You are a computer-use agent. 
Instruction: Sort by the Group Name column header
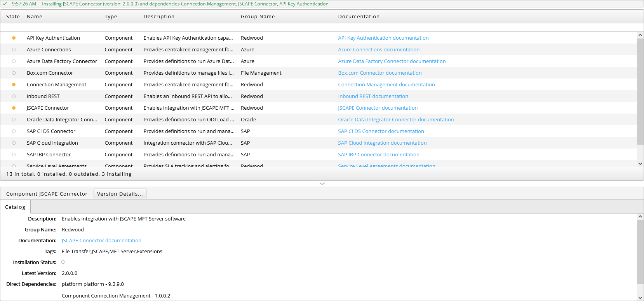[x=258, y=17]
